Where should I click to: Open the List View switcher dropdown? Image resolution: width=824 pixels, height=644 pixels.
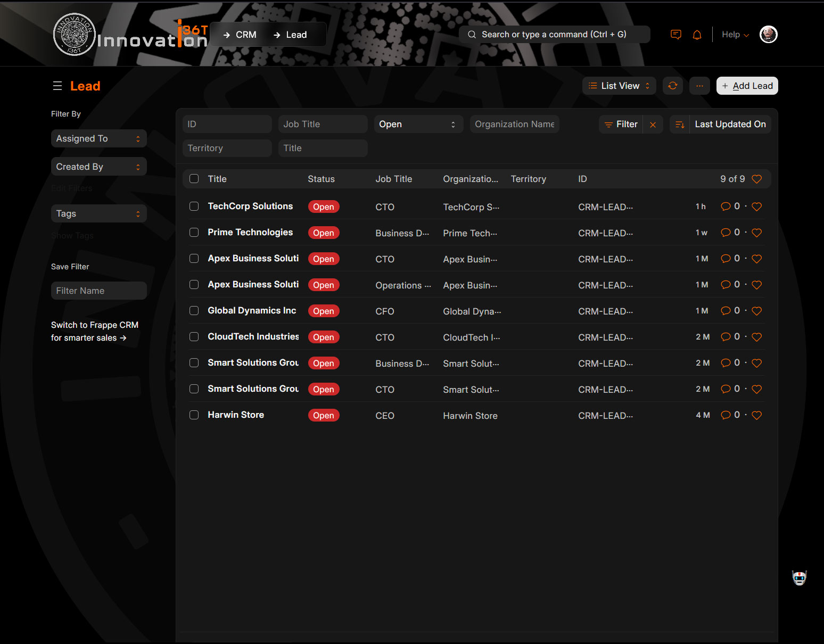[x=619, y=86]
